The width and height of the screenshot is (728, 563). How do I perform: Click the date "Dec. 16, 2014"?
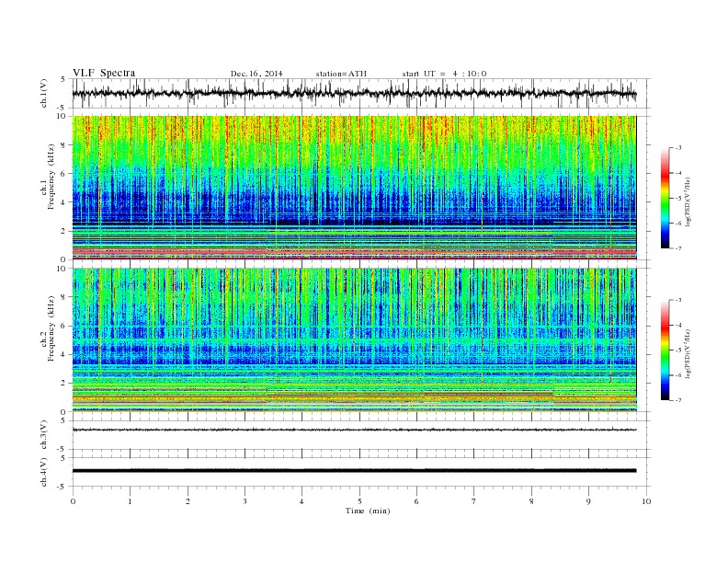[x=256, y=74]
